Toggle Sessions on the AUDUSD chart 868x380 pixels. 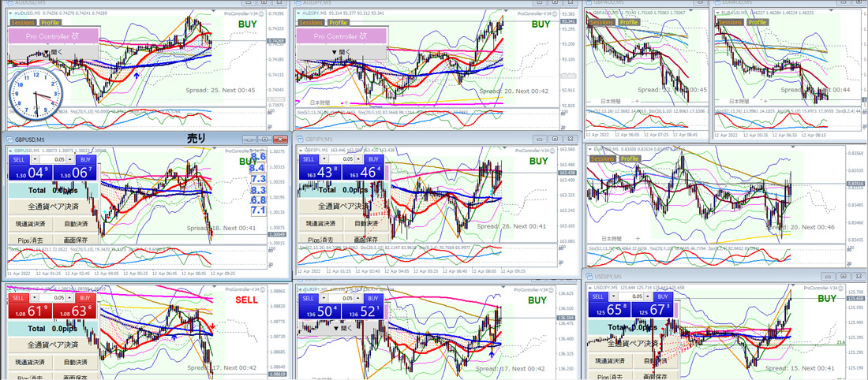pos(22,23)
